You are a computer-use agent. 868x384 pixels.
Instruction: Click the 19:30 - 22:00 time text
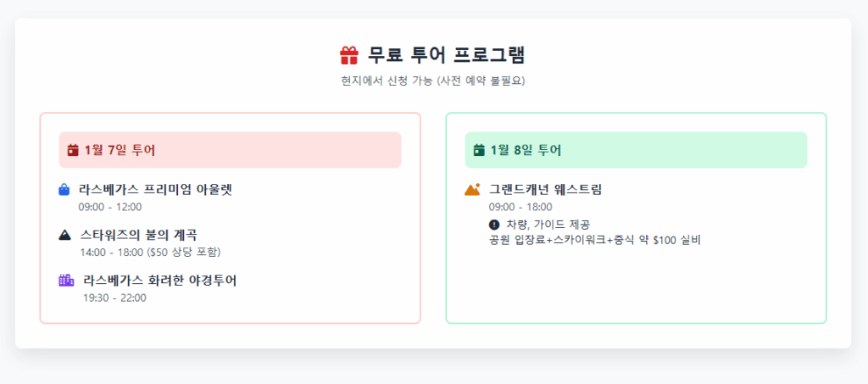(x=114, y=298)
